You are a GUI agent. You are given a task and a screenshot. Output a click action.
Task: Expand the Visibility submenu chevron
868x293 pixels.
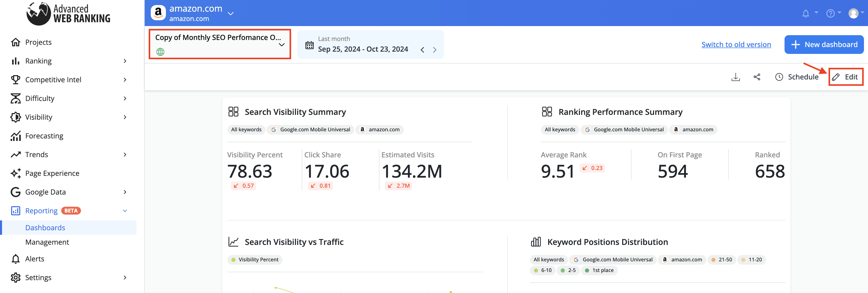(125, 117)
